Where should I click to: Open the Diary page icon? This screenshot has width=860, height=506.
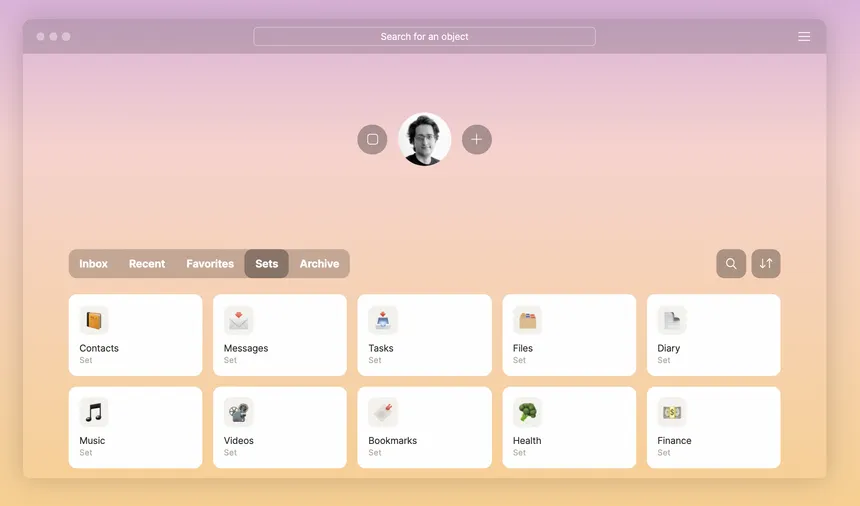pyautogui.click(x=672, y=320)
